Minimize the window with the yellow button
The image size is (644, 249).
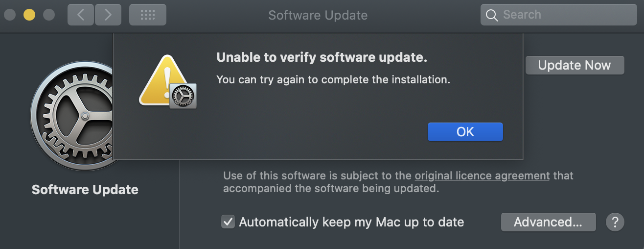(x=29, y=15)
